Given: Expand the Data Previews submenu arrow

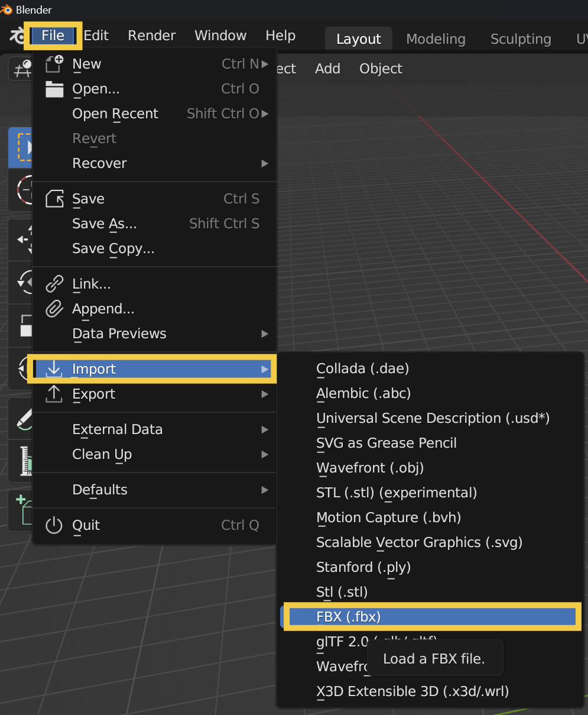Looking at the screenshot, I should coord(265,334).
